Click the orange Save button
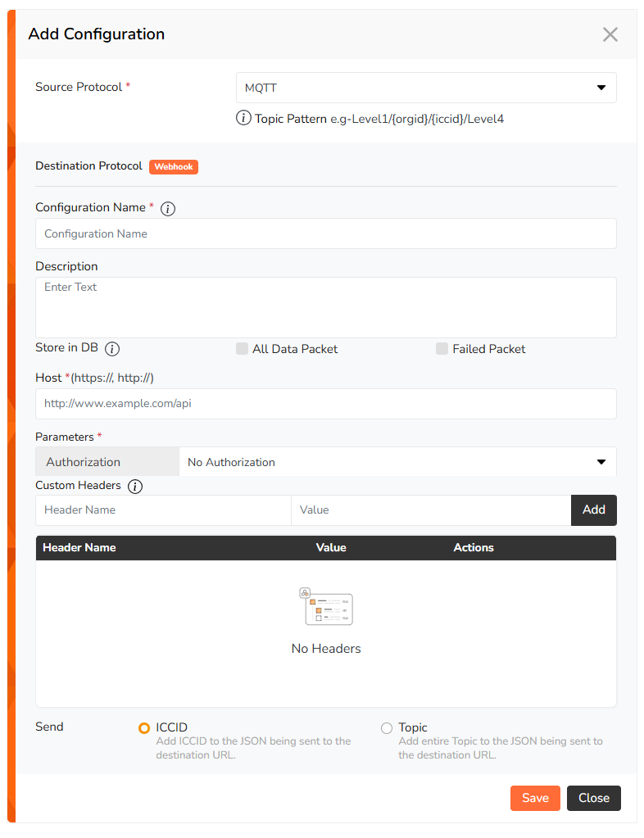This screenshot has height=838, width=644. point(535,798)
